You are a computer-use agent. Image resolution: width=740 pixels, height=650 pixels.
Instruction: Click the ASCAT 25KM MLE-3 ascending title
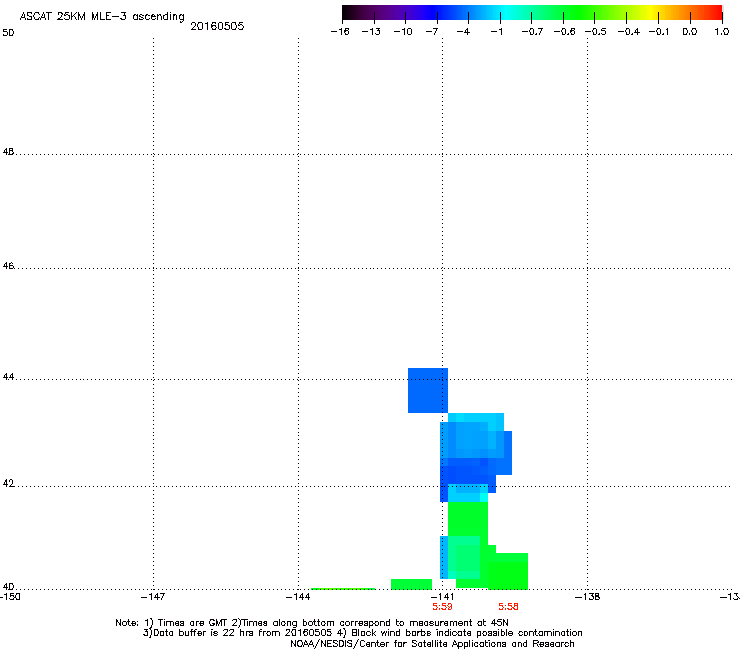[102, 17]
